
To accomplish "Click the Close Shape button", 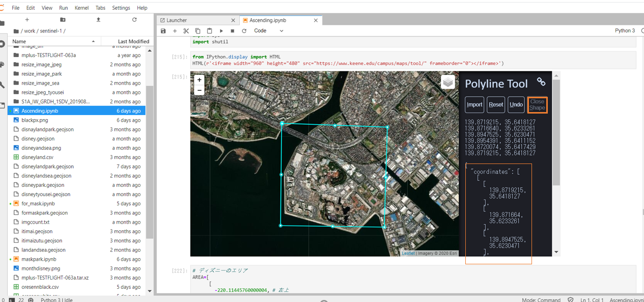I will (537, 104).
